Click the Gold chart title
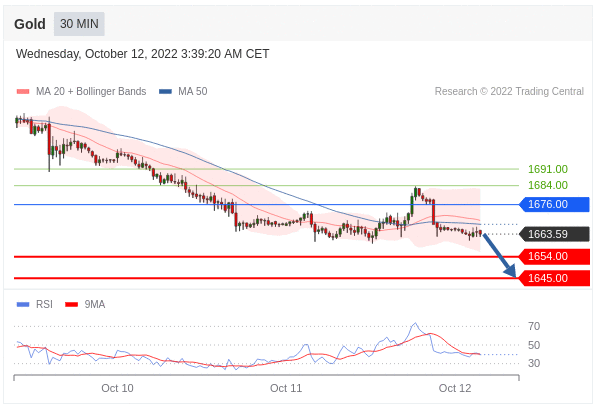 click(30, 24)
